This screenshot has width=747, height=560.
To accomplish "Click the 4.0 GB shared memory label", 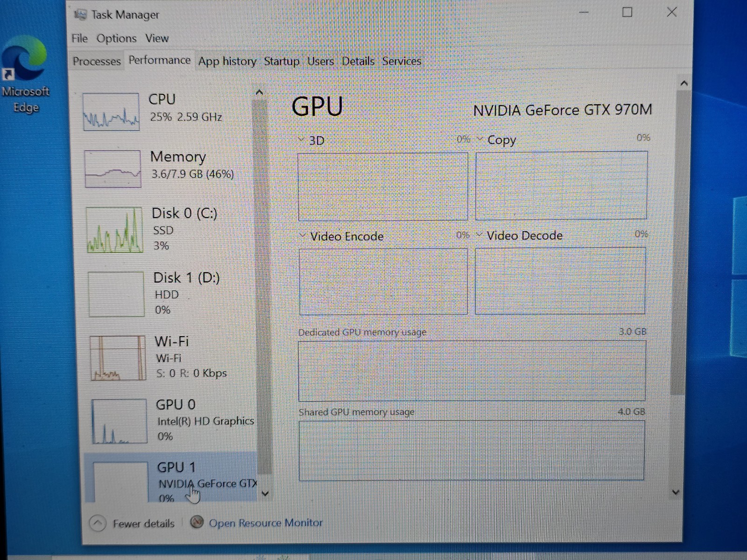I will pyautogui.click(x=631, y=412).
